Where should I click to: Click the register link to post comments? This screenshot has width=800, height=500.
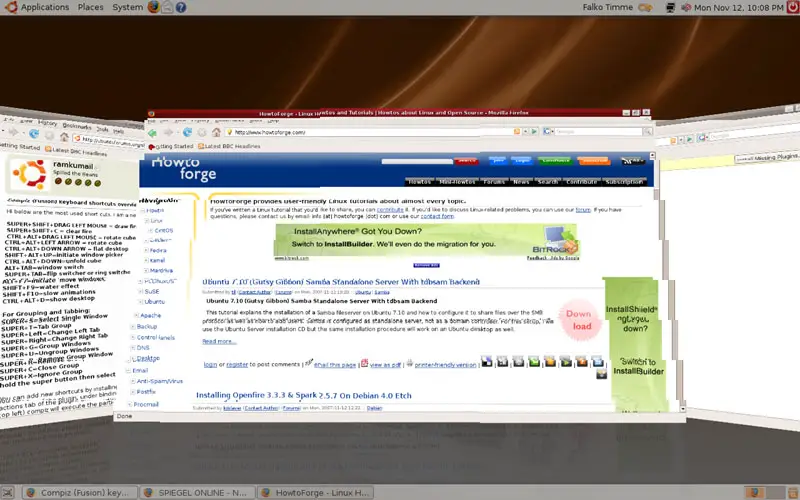click(x=237, y=364)
